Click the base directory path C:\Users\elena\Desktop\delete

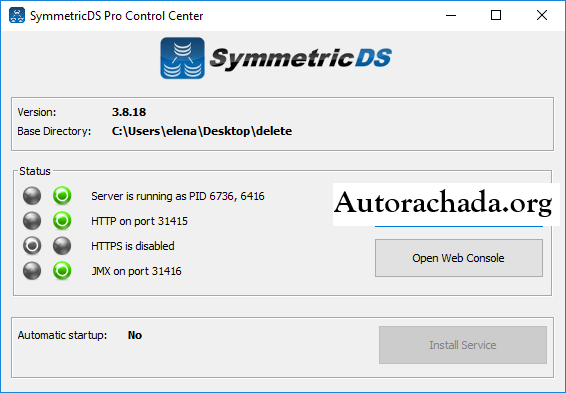tap(202, 131)
